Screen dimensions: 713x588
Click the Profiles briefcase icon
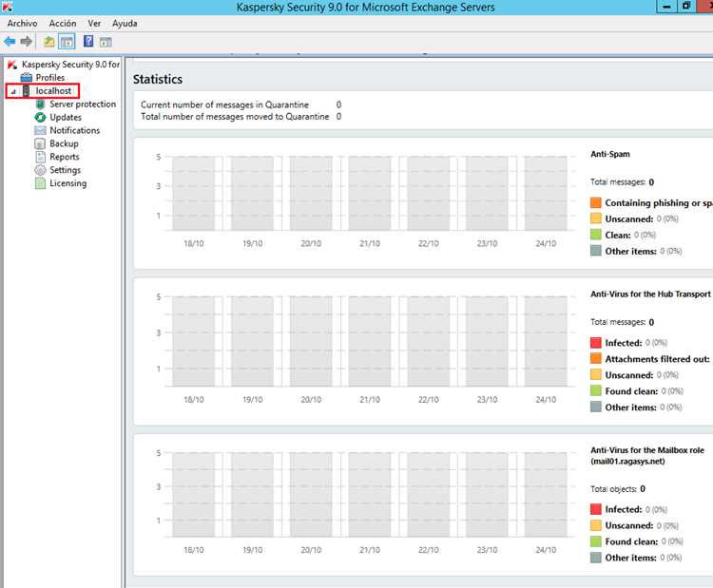[x=27, y=77]
